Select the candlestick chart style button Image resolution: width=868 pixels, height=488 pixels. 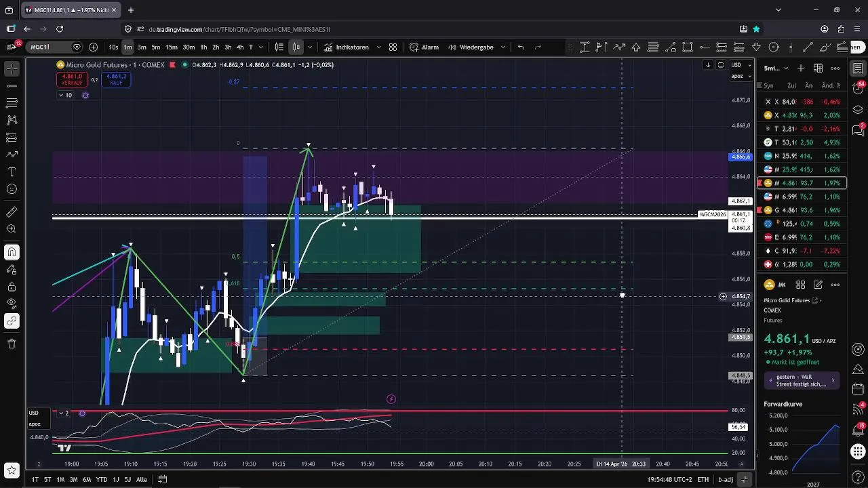coord(296,47)
